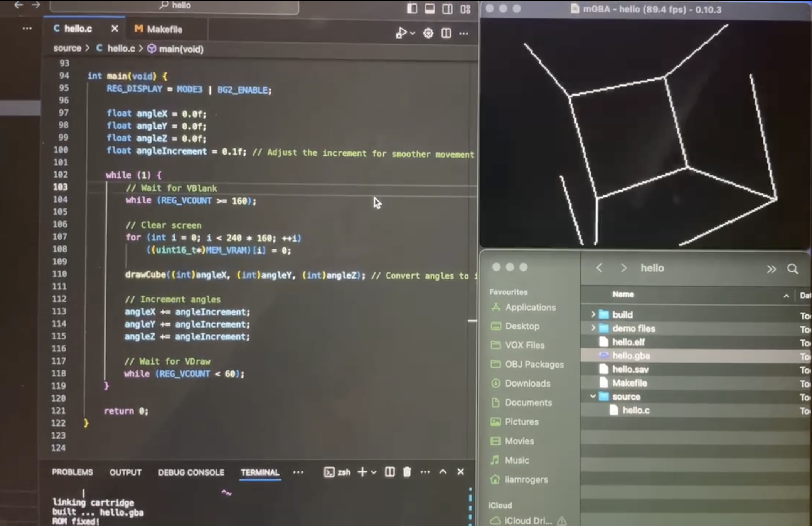Show more Finder toolbar items chevrons
The height and width of the screenshot is (526, 812).
point(771,269)
